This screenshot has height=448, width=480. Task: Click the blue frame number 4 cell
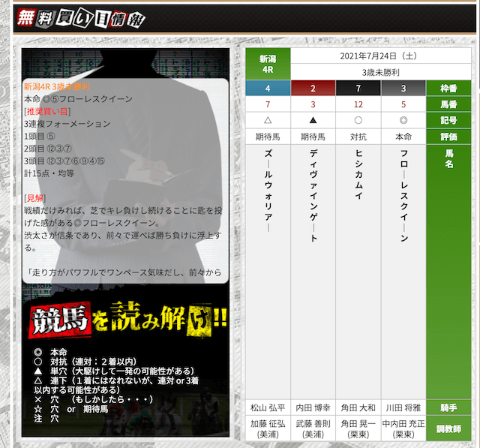(x=268, y=89)
